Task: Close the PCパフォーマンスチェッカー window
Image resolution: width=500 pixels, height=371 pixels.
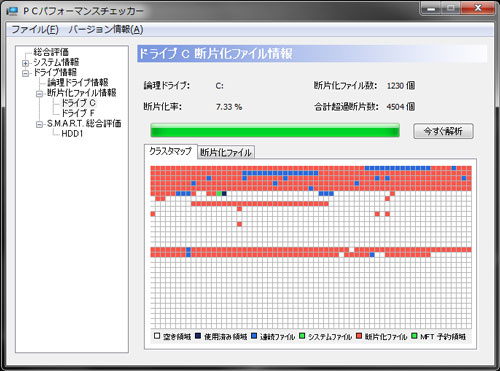Action: (x=478, y=8)
